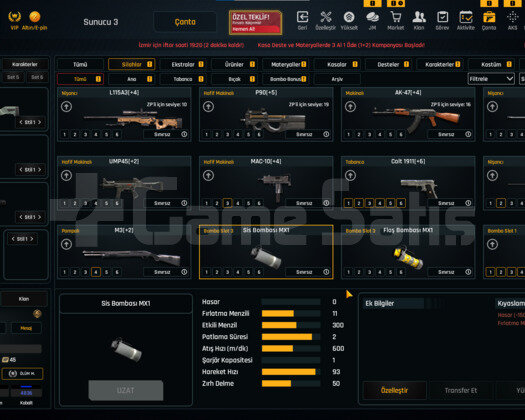
Task: Open the Filtrele dropdown
Action: pyautogui.click(x=491, y=79)
